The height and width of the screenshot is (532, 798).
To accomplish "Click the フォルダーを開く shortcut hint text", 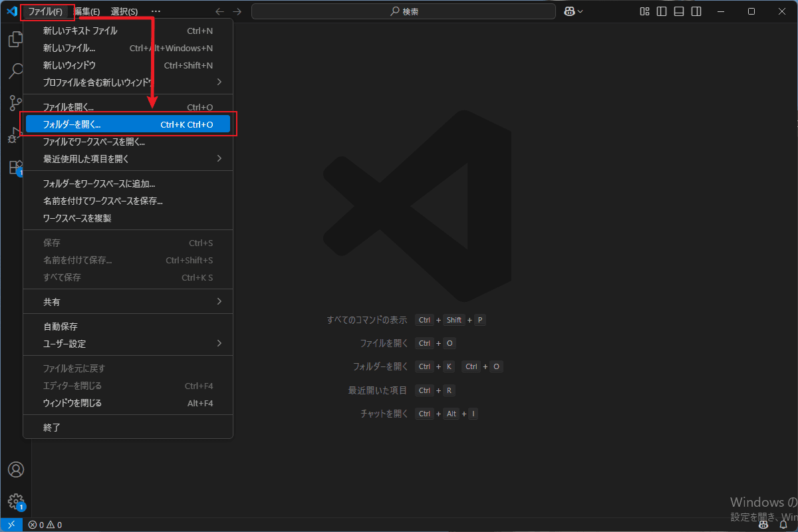I will (380, 366).
